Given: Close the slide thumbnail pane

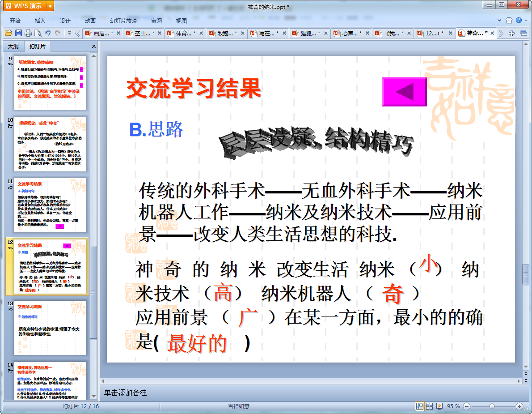Looking at the screenshot, I should point(94,46).
